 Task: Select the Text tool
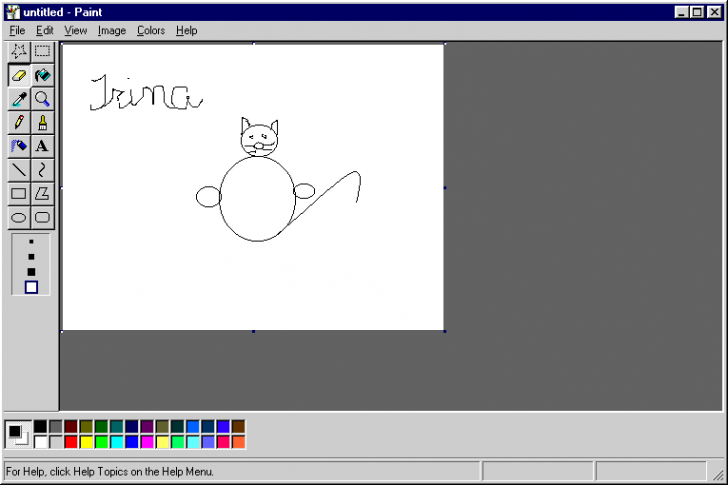click(42, 147)
